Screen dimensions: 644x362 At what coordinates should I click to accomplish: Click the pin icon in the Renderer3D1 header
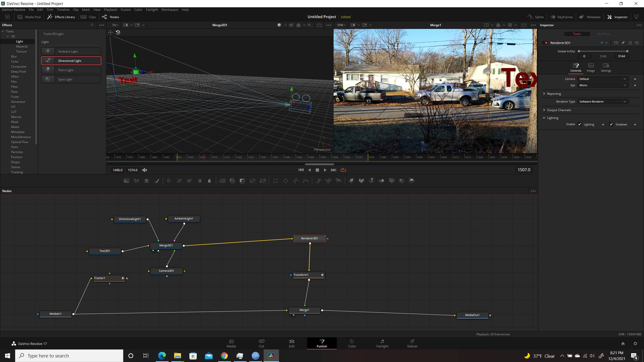623,43
